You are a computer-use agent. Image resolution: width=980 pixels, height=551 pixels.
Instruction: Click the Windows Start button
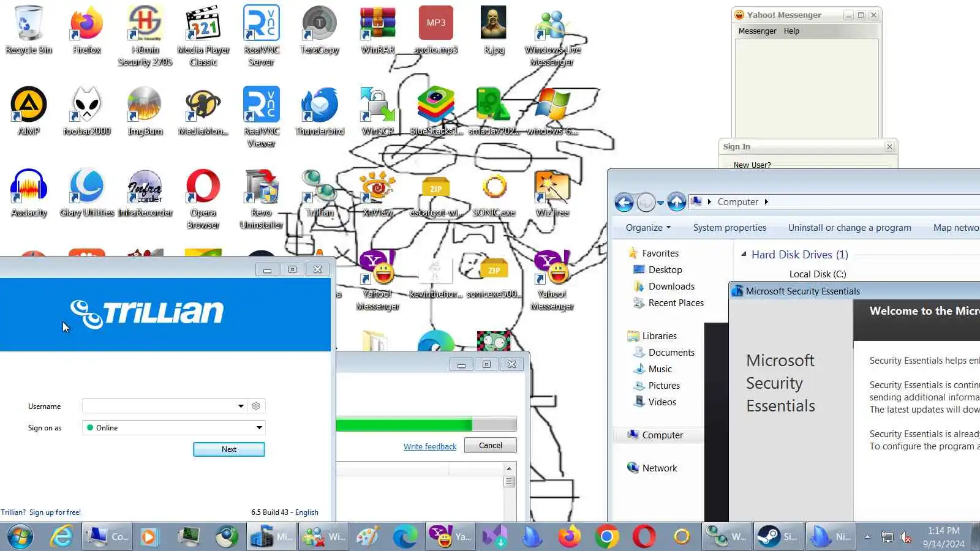click(20, 537)
